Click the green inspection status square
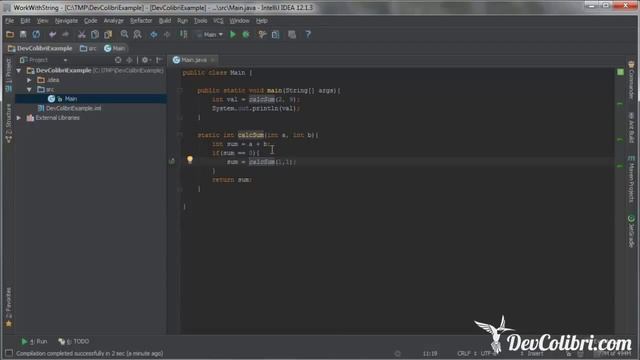The height and width of the screenshot is (360, 640). [x=620, y=72]
